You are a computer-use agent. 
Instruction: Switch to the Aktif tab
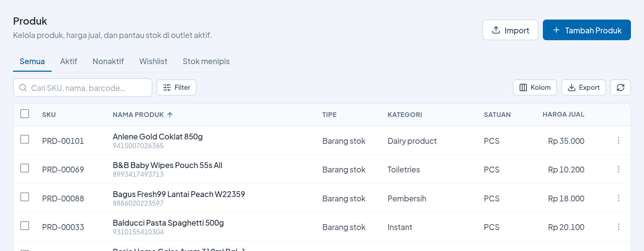(69, 62)
